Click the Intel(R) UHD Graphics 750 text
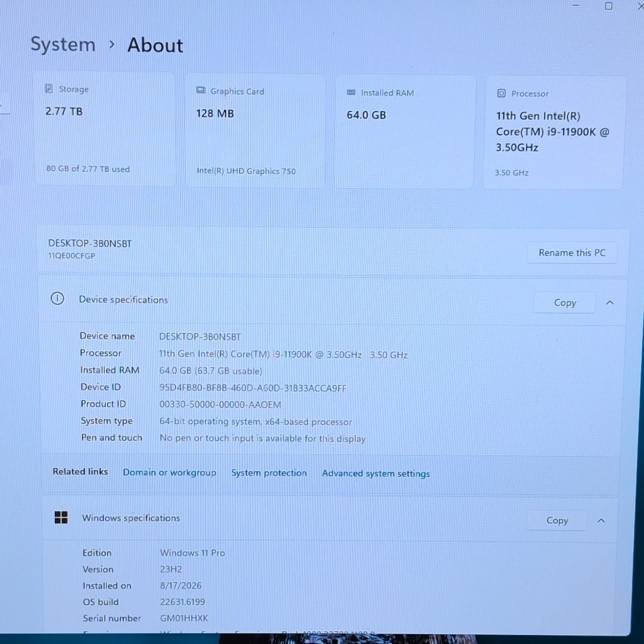The width and height of the screenshot is (644, 644). click(x=246, y=171)
